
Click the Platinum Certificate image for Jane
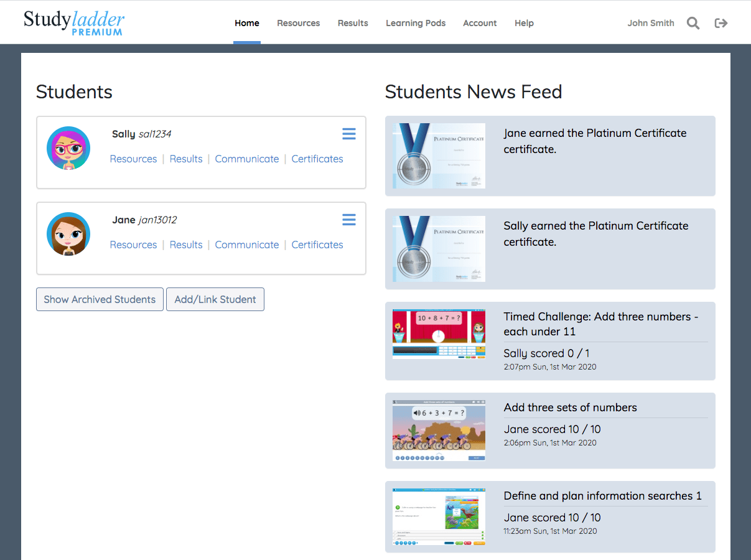438,156
